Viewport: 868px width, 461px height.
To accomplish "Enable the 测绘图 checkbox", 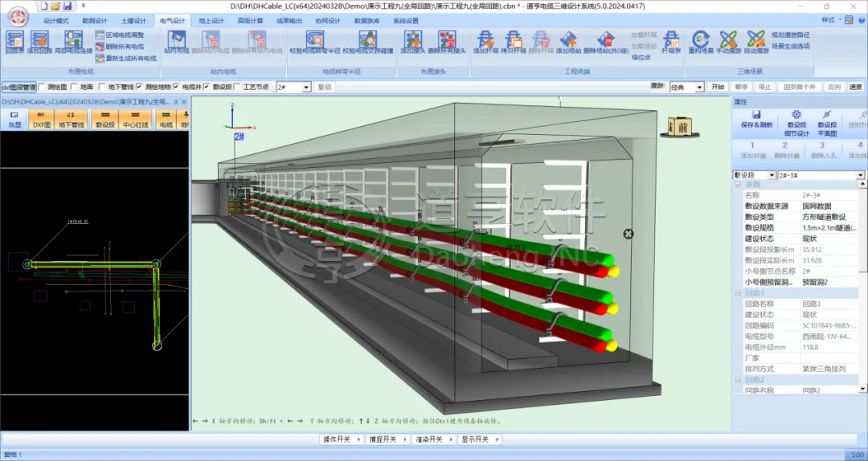I will (42, 87).
